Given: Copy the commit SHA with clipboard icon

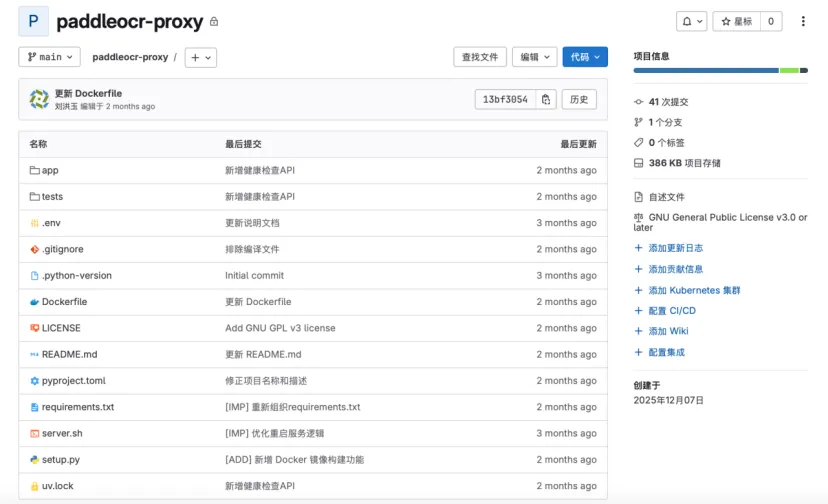Looking at the screenshot, I should [x=546, y=99].
